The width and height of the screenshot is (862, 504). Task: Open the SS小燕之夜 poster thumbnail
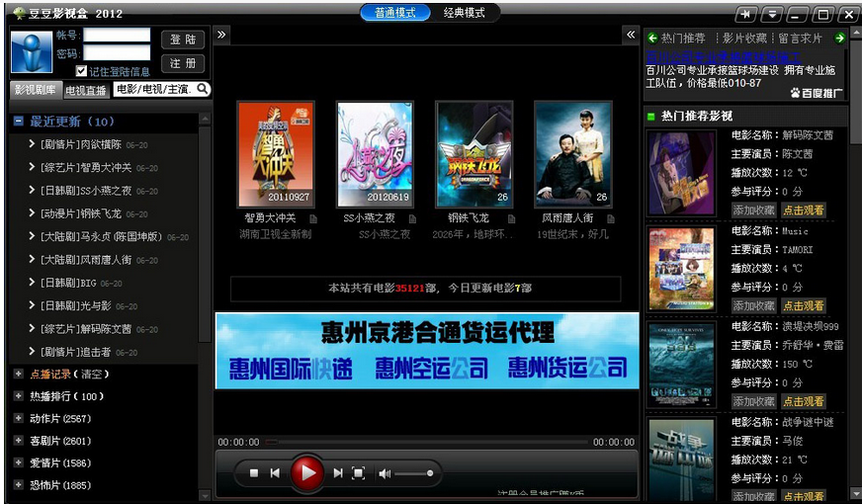tap(375, 154)
